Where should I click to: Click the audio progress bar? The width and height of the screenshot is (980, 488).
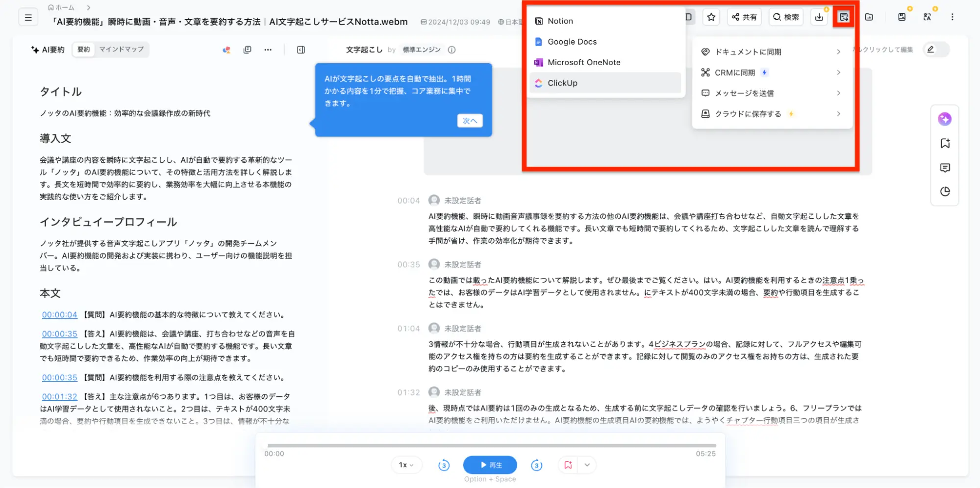(x=491, y=445)
